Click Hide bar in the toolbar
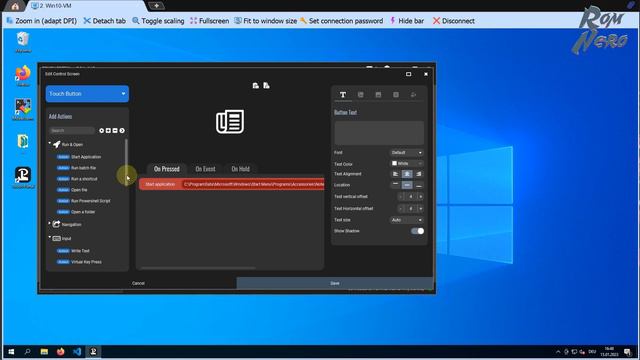Screen dimensions: 640x360 [x=407, y=21]
